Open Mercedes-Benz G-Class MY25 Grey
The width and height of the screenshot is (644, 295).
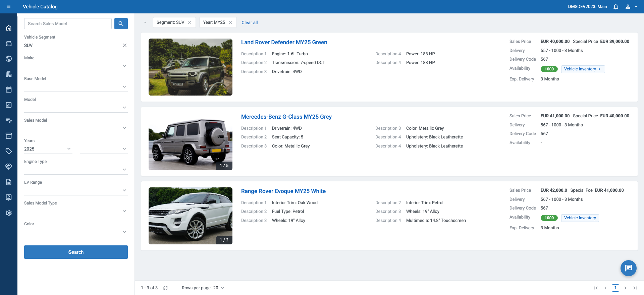286,117
